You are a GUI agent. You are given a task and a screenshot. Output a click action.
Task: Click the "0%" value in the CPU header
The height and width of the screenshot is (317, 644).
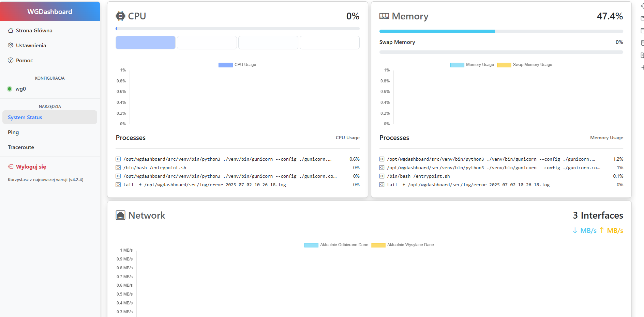[353, 16]
